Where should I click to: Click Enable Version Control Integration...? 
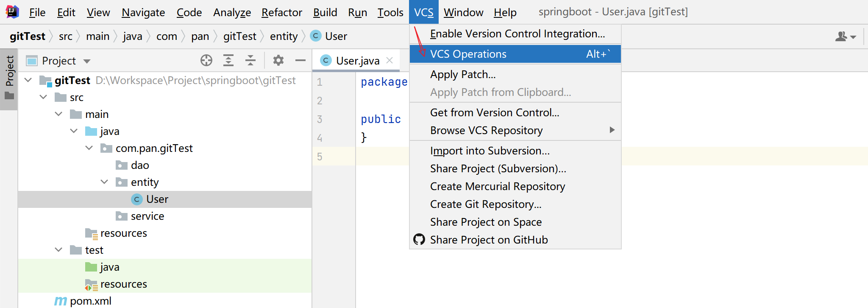pyautogui.click(x=517, y=34)
